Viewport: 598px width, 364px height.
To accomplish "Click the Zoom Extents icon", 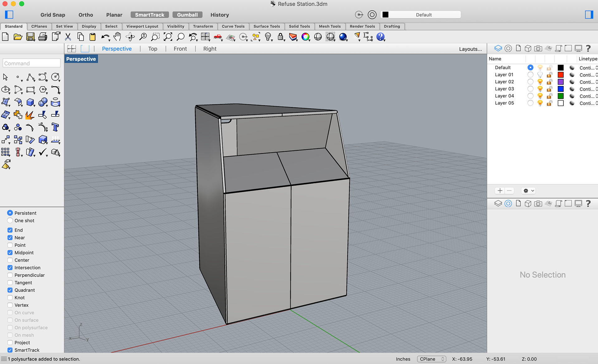I will tap(168, 37).
